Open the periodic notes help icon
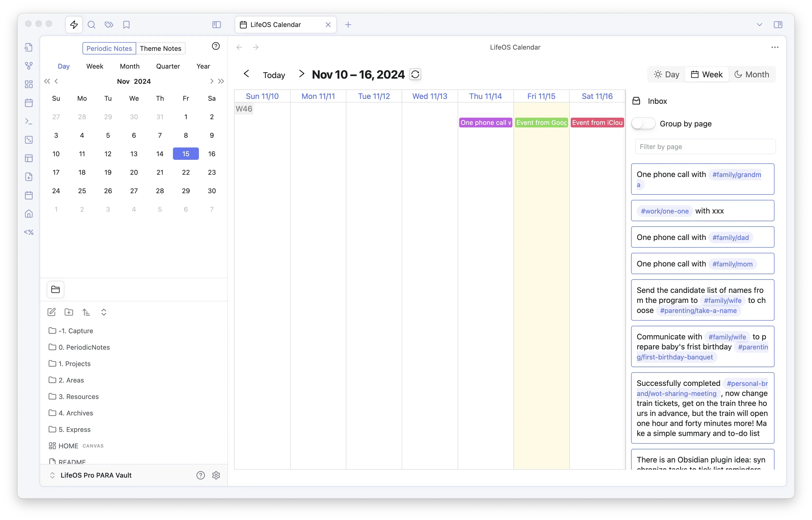This screenshot has width=812, height=520. point(216,46)
